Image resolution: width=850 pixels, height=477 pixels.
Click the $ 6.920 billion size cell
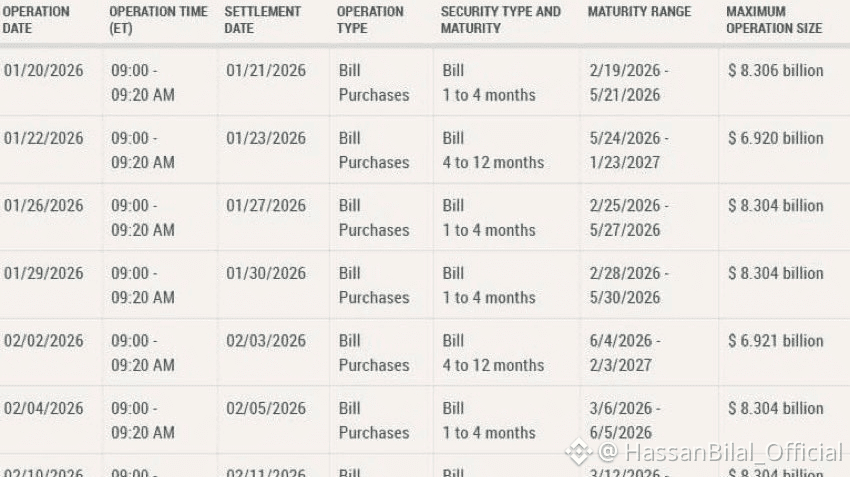point(776,138)
